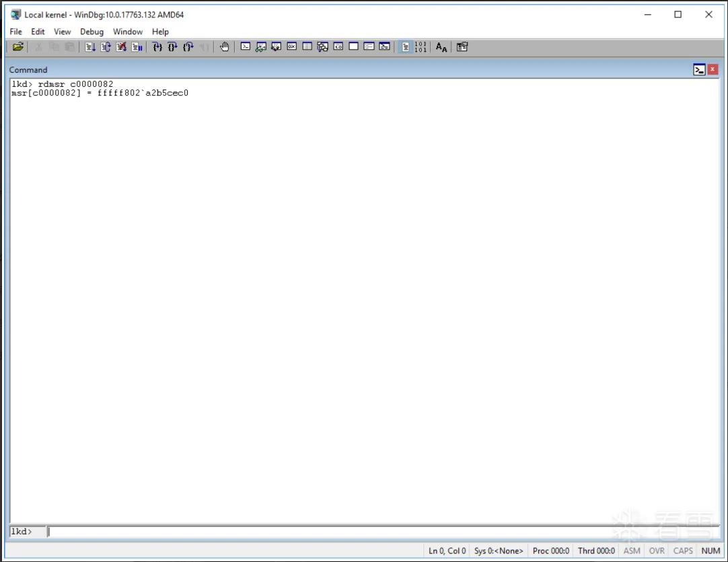728x562 pixels.
Task: Click the Command pane title
Action: click(28, 70)
